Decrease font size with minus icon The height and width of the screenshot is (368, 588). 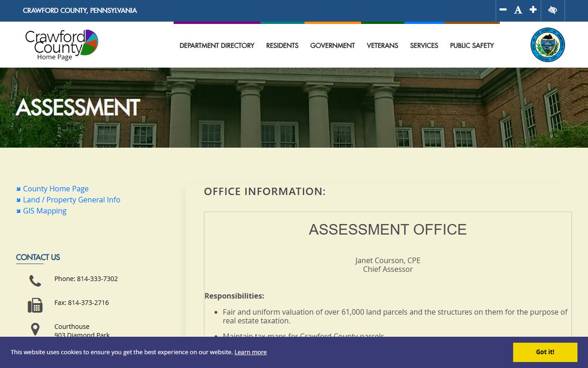503,10
